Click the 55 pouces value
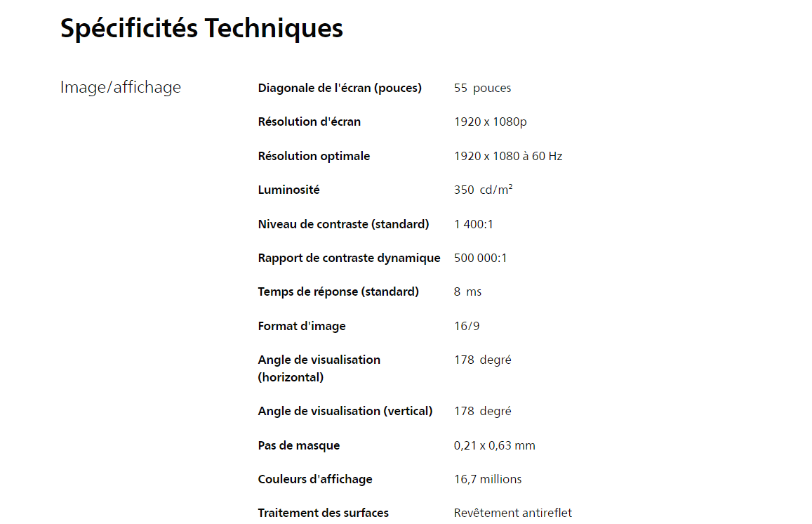Viewport: 812px width, 524px height. (x=482, y=88)
